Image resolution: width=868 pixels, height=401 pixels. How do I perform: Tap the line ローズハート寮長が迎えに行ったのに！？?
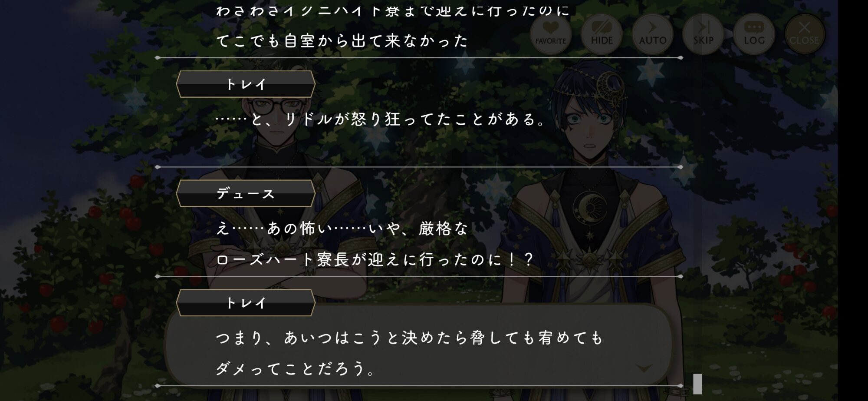[x=375, y=260]
